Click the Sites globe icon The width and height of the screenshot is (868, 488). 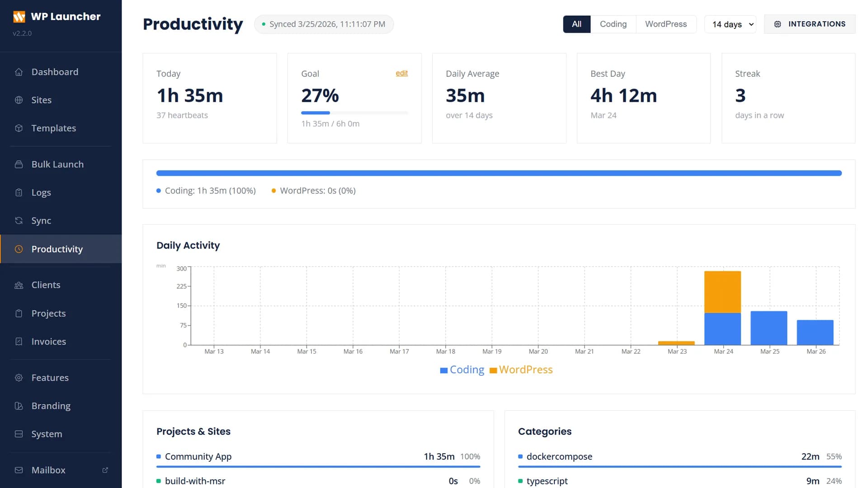click(19, 100)
